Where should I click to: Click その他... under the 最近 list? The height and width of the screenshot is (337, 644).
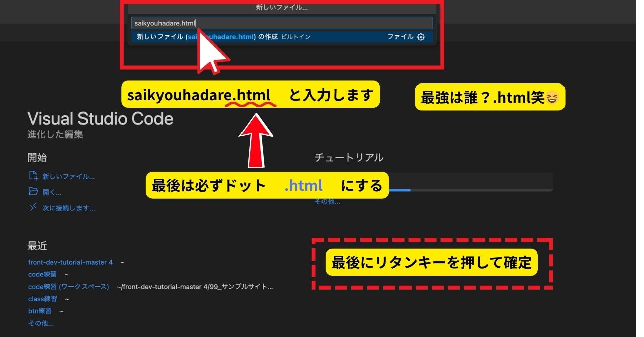click(41, 323)
